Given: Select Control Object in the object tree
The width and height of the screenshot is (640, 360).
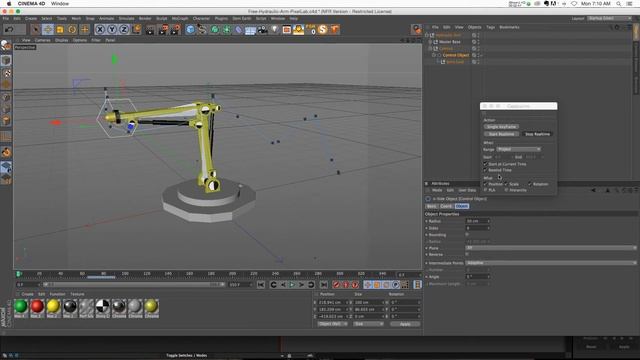Looking at the screenshot, I should pyautogui.click(x=456, y=55).
